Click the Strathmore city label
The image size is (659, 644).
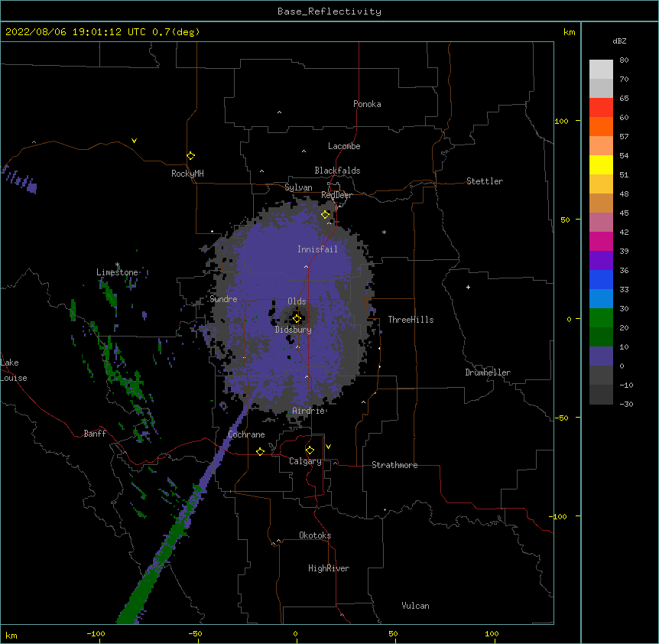pyautogui.click(x=394, y=465)
